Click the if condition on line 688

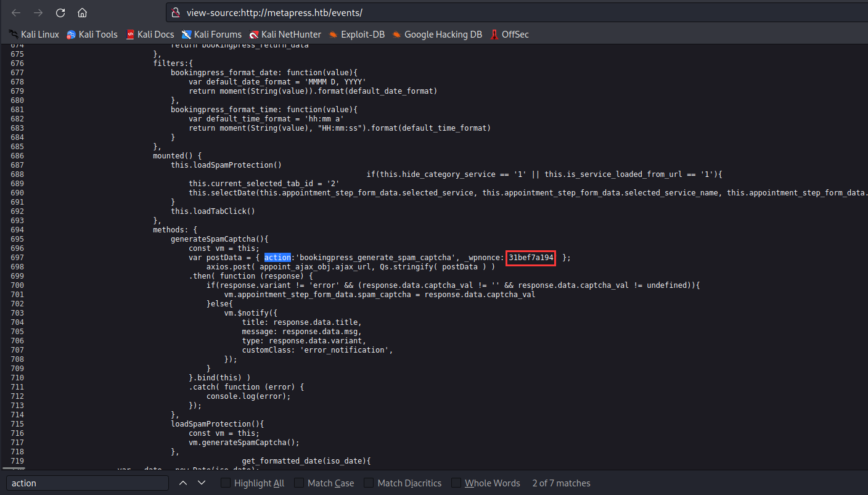click(544, 174)
